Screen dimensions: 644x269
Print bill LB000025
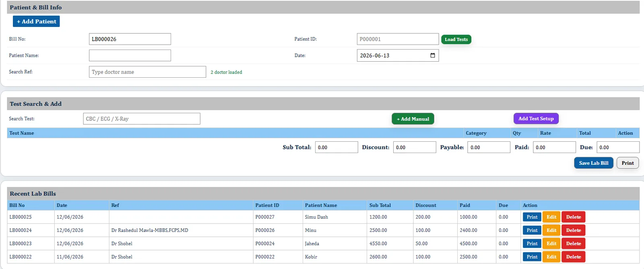(532, 217)
